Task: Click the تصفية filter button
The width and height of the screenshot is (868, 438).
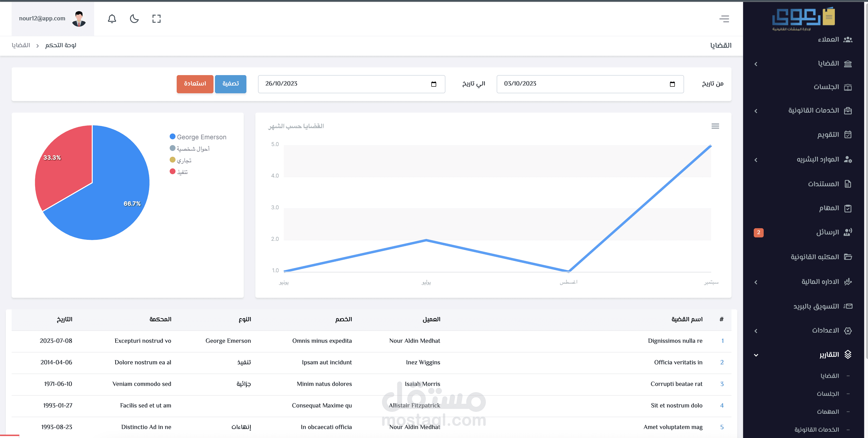Action: [x=230, y=84]
